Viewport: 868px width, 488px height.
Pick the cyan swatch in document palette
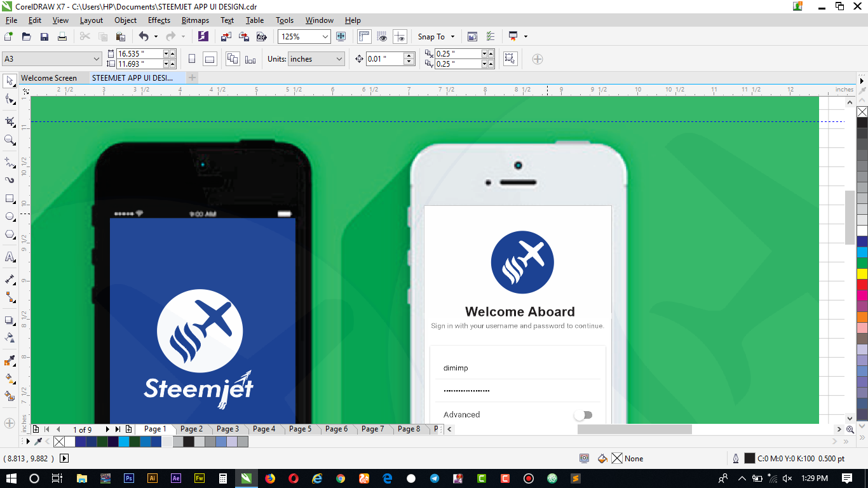[124, 441]
